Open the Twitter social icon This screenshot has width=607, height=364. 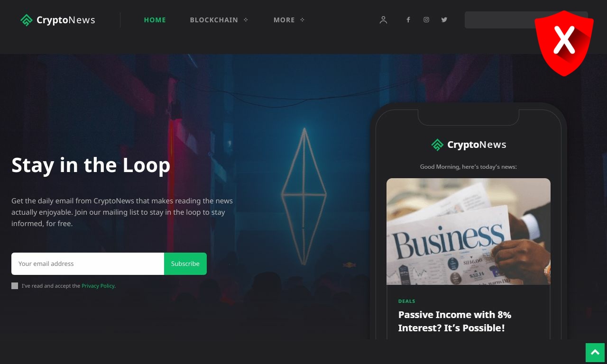444,20
